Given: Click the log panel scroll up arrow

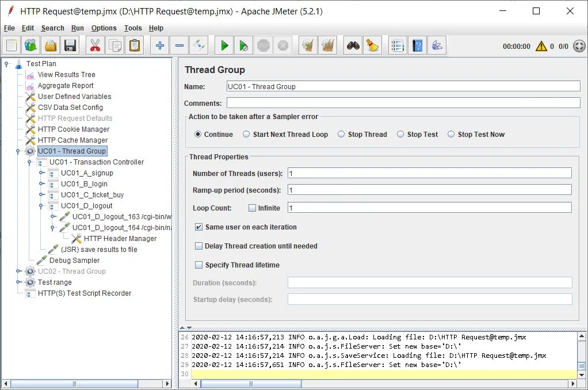Looking at the screenshot, I should [582, 336].
